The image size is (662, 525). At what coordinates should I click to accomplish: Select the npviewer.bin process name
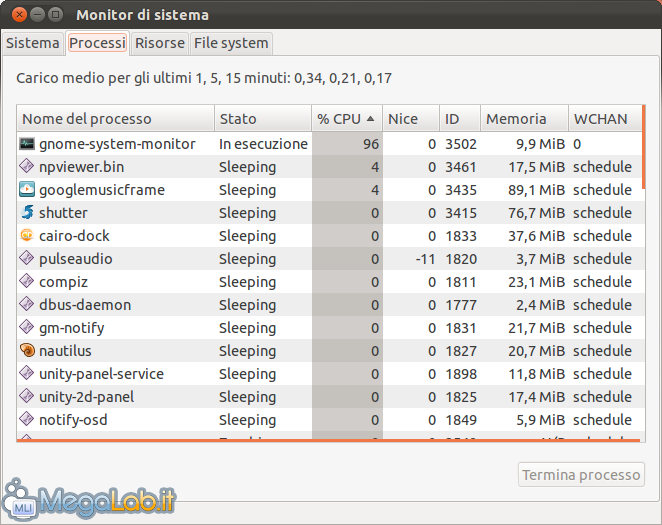click(81, 167)
